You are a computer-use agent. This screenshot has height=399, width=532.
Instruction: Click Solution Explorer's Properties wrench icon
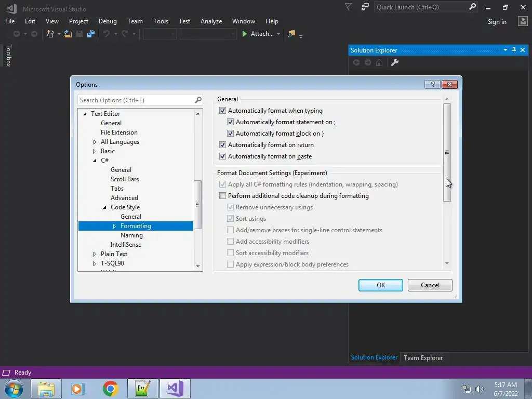coord(395,62)
